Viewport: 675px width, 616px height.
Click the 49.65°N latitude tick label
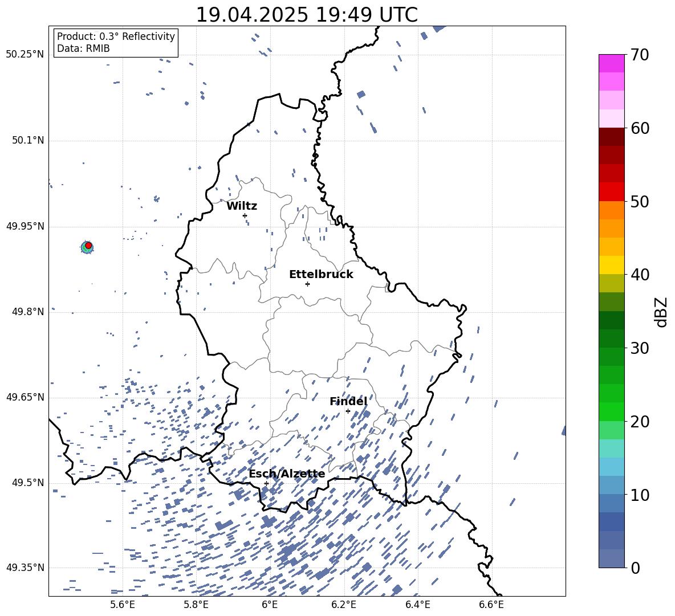25,397
